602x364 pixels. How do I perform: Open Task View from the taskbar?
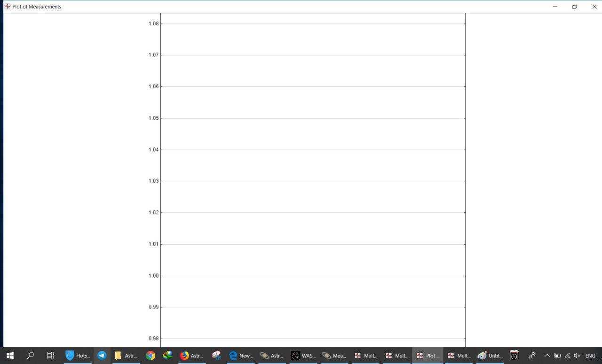click(x=51, y=356)
